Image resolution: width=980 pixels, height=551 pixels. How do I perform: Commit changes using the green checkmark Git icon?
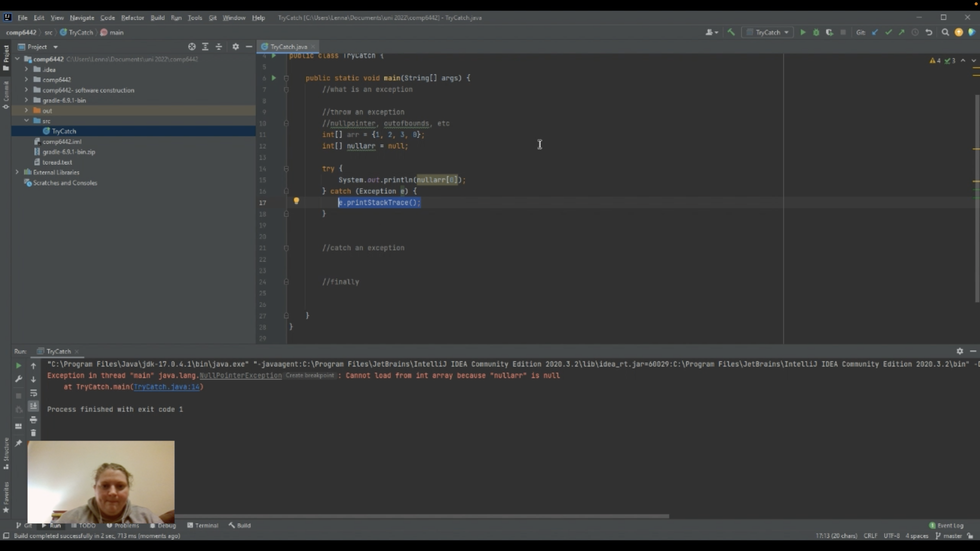[x=888, y=32]
